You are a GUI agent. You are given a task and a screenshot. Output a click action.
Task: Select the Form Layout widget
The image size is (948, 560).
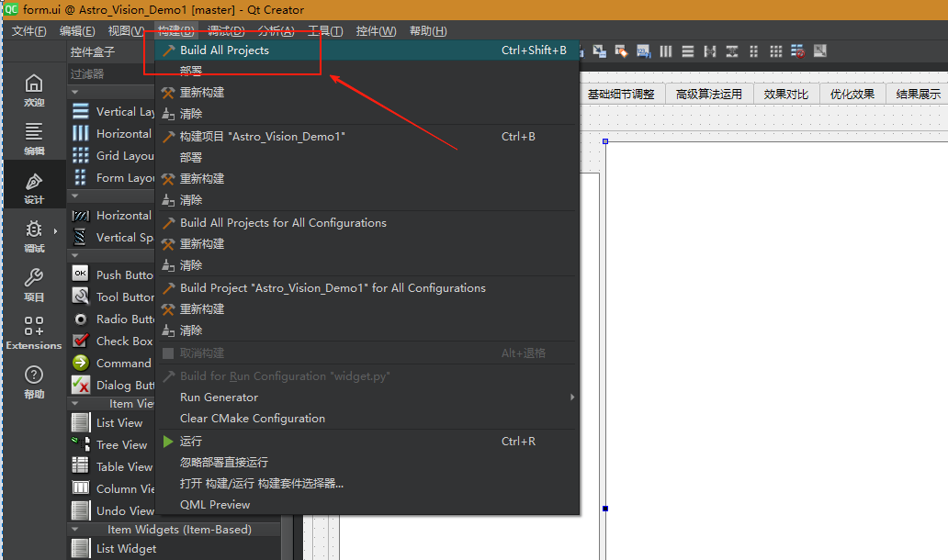(112, 177)
